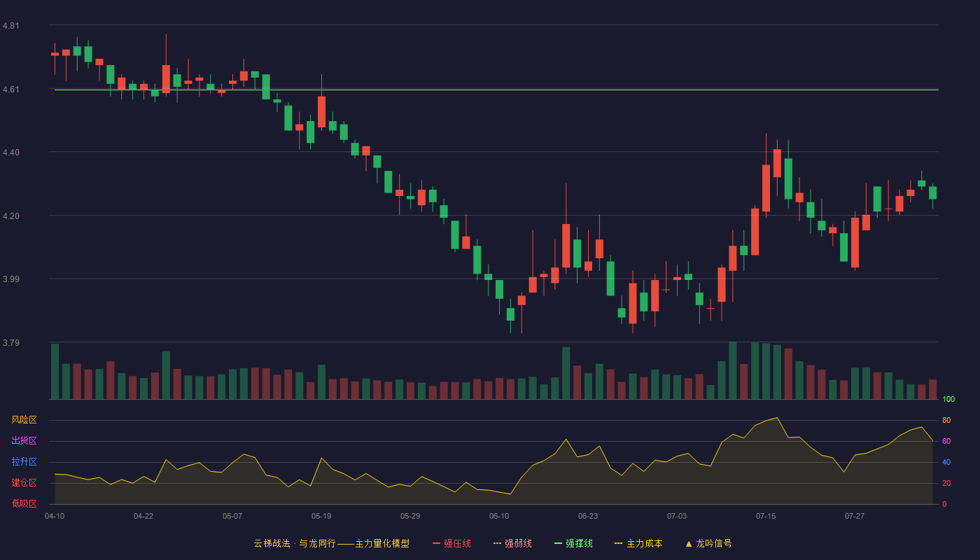Toggle the 主力成本 legend item
Screen dimensions: 980x560
point(638,543)
